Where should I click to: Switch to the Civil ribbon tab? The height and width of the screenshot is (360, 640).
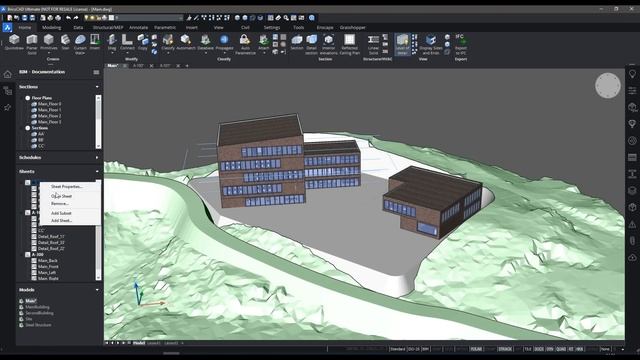[245, 27]
